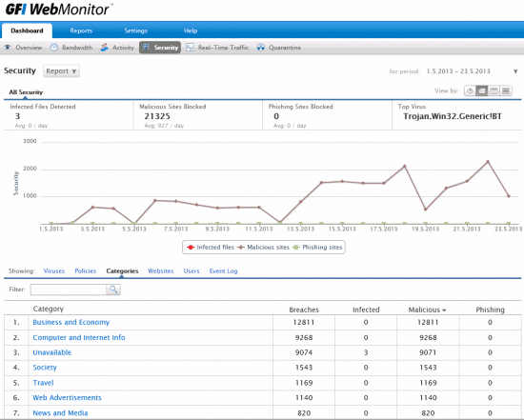The image size is (524, 420).
Task: Click the Security shield icon
Action: 146,48
